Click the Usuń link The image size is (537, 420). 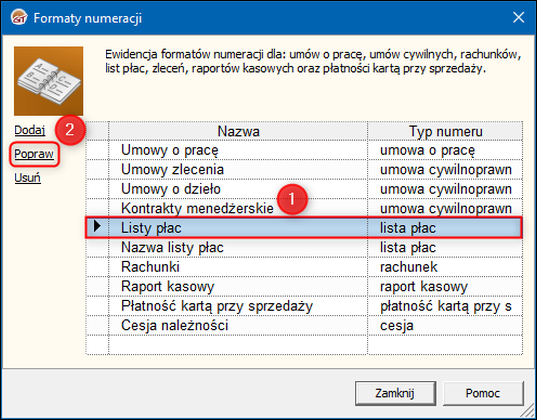tap(27, 178)
